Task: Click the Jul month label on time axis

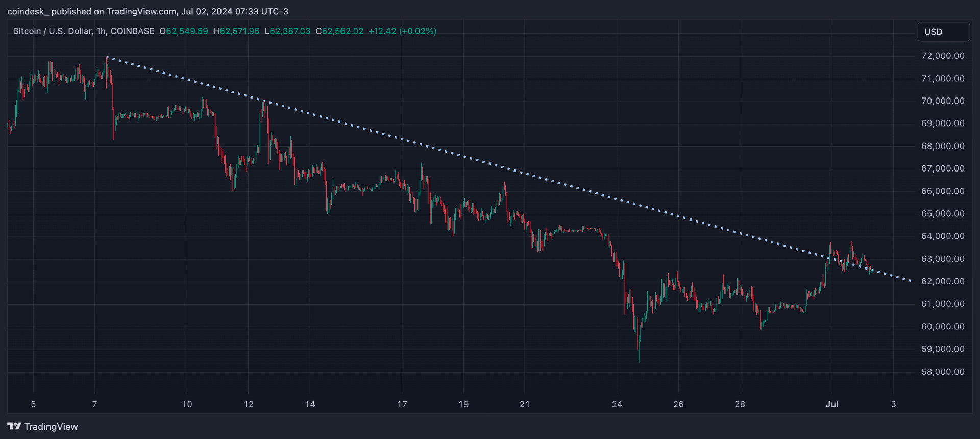Action: pyautogui.click(x=832, y=404)
